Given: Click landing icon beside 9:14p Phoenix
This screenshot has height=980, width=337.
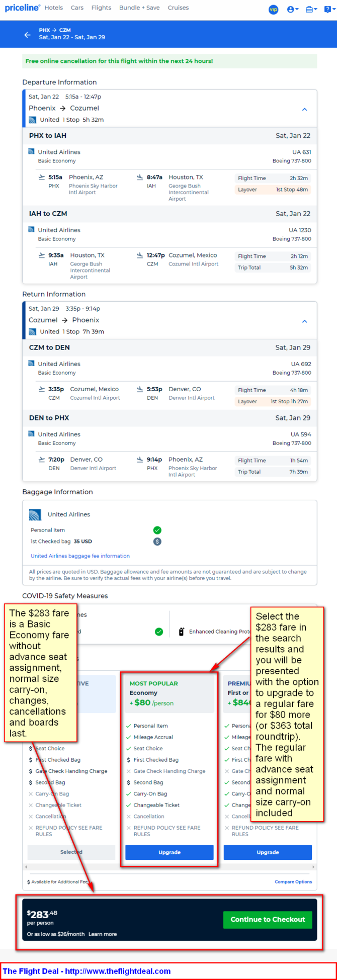Looking at the screenshot, I should (x=140, y=460).
